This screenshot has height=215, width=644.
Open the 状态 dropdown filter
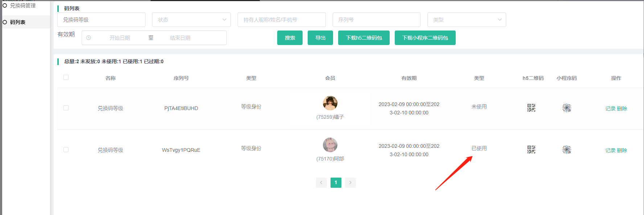[191, 20]
